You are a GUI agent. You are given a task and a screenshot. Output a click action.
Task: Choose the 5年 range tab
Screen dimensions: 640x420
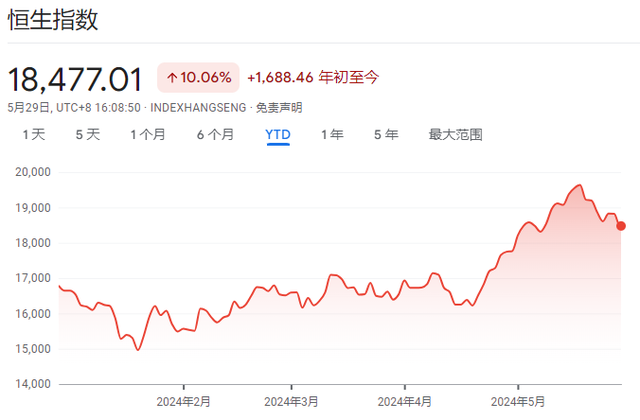point(386,134)
